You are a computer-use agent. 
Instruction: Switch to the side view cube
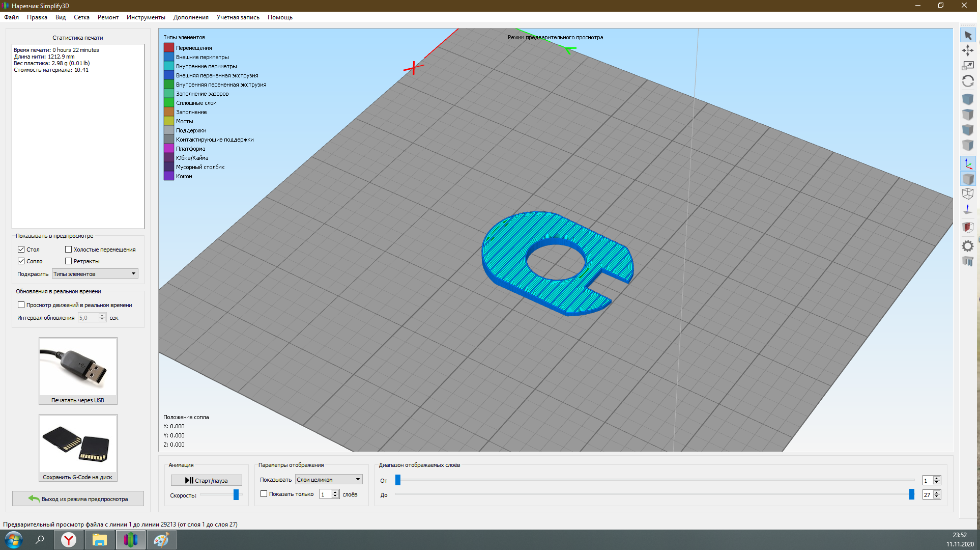tap(968, 146)
